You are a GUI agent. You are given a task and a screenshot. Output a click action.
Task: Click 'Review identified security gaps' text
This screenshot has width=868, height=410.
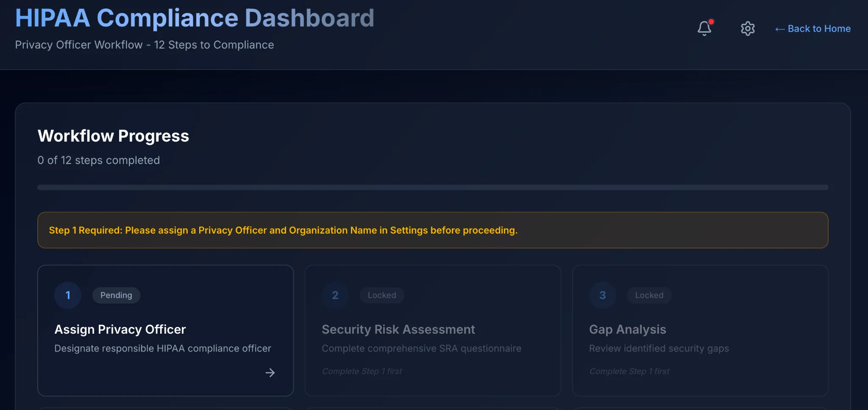coord(659,349)
